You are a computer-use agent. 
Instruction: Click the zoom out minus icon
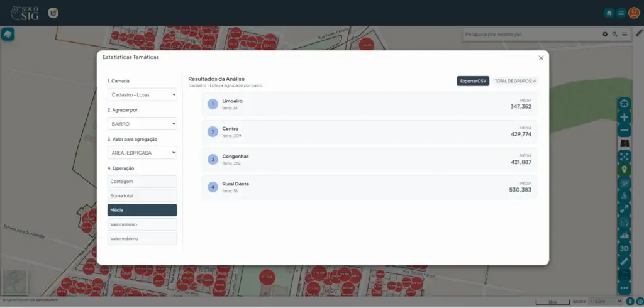pos(625,130)
